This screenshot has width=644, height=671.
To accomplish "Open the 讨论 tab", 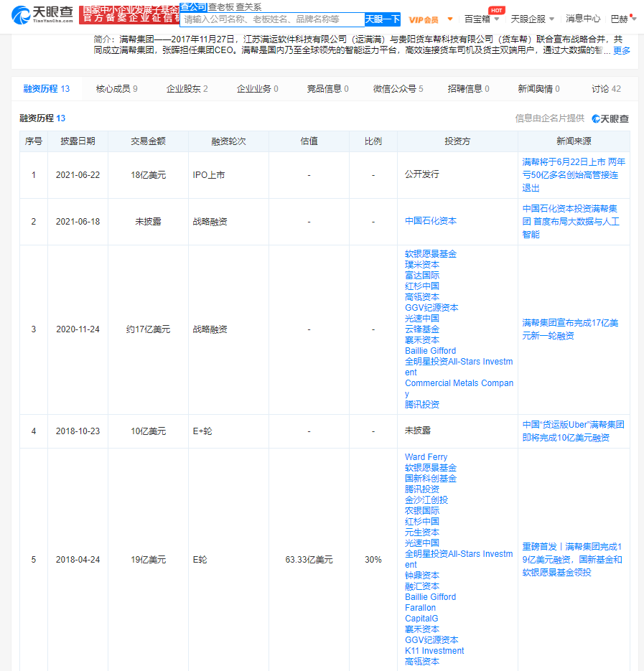I will click(606, 88).
